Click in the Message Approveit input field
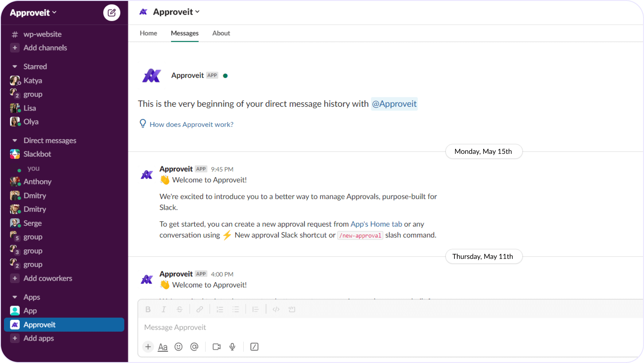Image resolution: width=644 pixels, height=363 pixels. (x=390, y=327)
